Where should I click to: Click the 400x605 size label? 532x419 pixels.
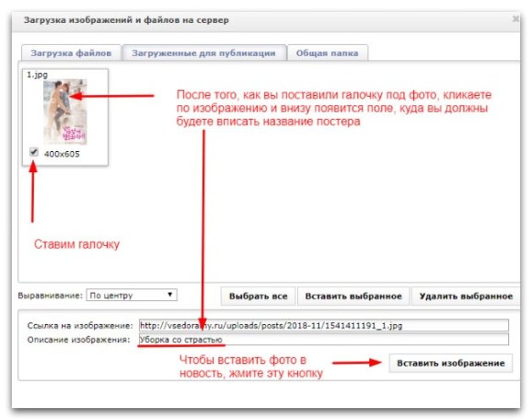pos(62,154)
